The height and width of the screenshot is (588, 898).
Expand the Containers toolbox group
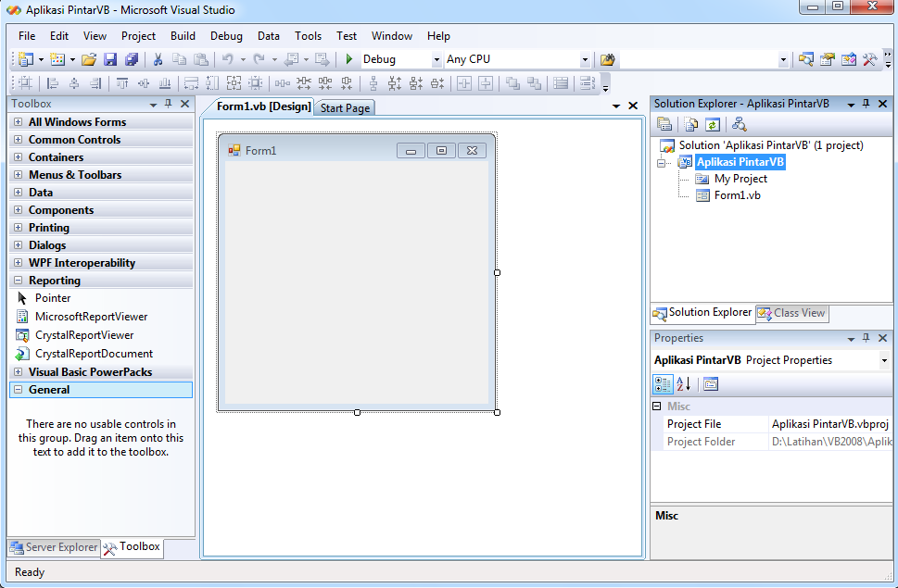coord(19,157)
